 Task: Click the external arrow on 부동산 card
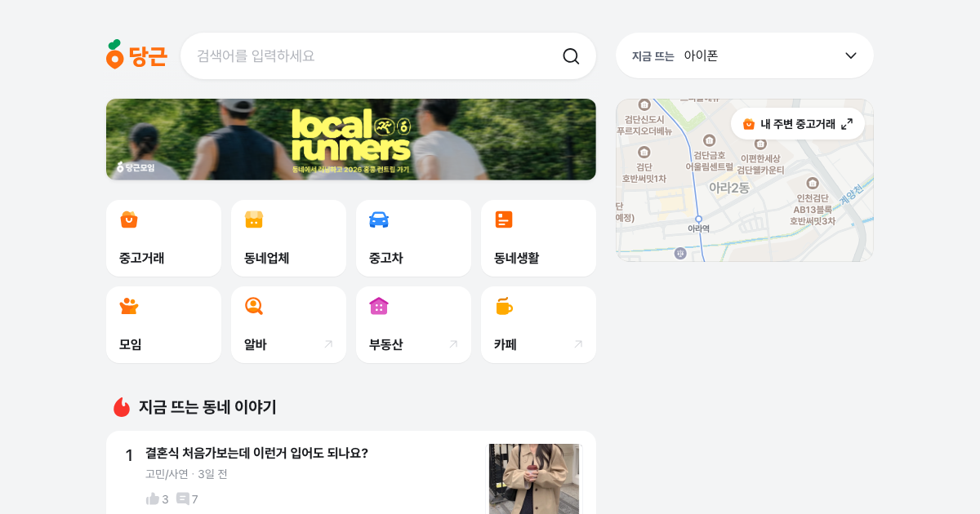pos(453,344)
